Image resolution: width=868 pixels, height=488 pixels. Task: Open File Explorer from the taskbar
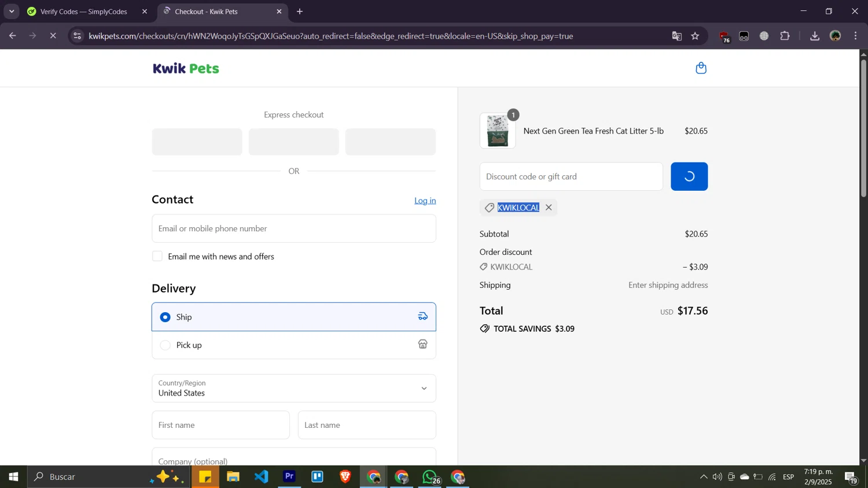point(233,477)
